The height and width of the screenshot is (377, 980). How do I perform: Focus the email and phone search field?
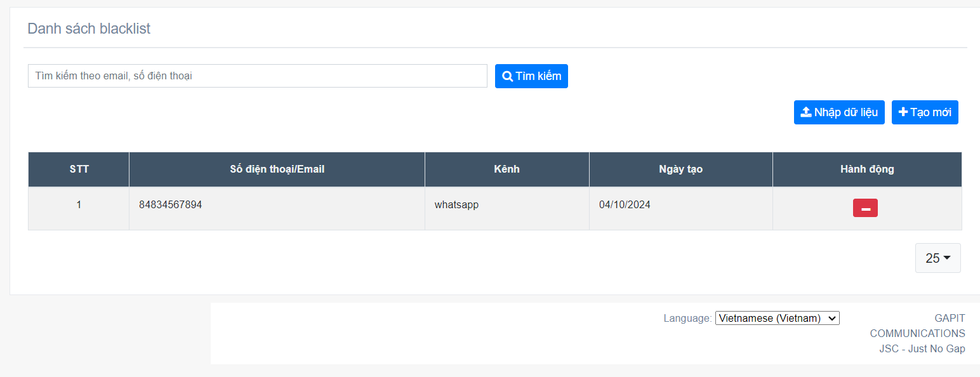(258, 76)
